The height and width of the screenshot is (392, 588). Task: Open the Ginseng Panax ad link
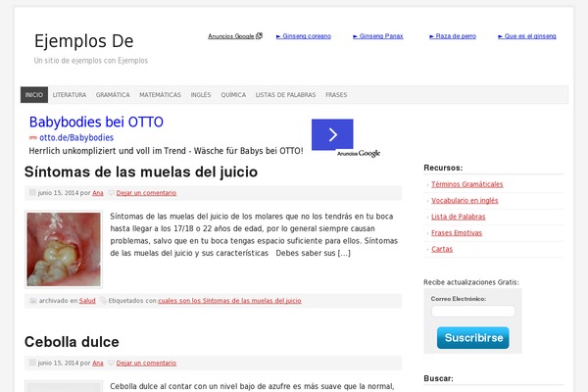point(378,36)
